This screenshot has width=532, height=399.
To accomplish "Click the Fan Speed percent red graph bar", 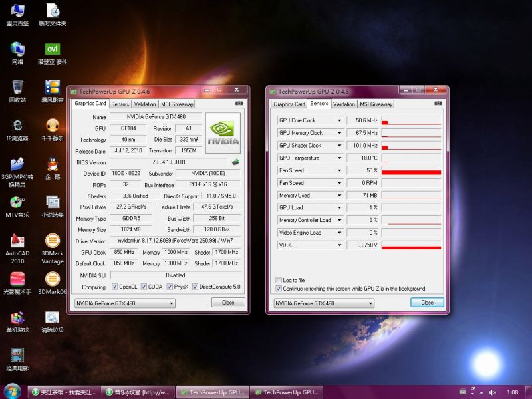I will (411, 172).
